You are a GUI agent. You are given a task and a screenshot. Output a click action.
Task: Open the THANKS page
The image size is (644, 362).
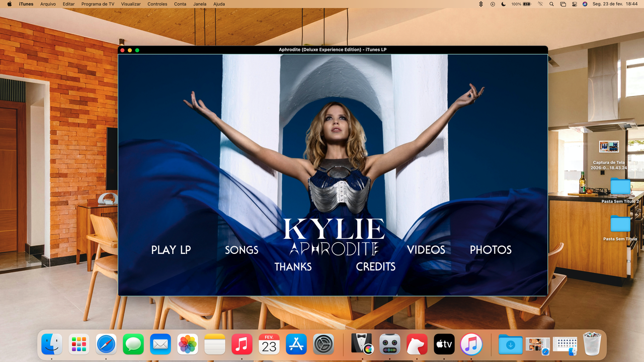[293, 267]
